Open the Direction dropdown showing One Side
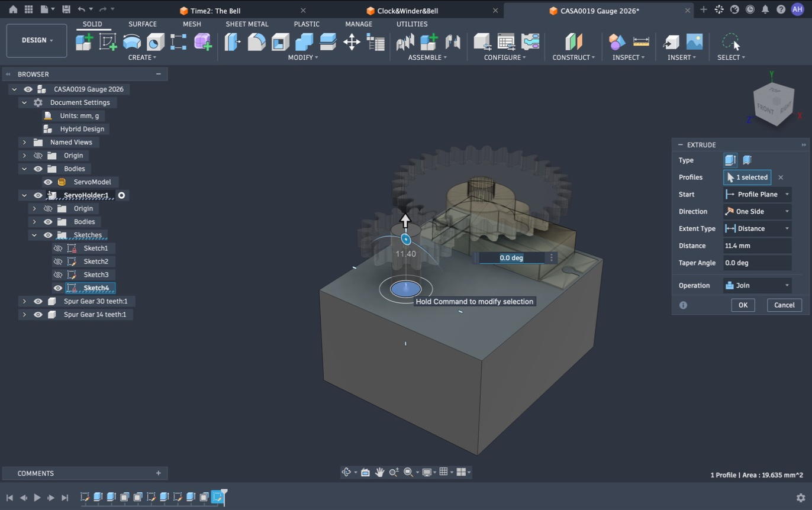Viewport: 812px width, 510px height. click(x=757, y=211)
